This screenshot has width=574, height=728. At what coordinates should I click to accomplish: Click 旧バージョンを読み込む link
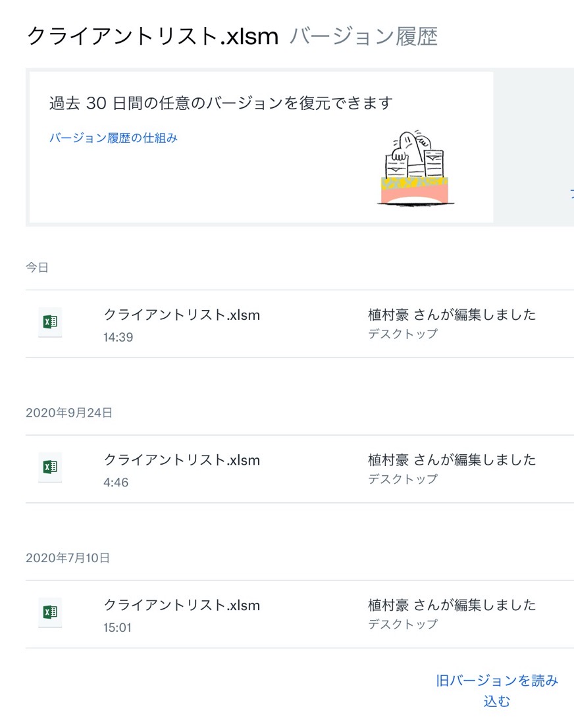point(497,691)
